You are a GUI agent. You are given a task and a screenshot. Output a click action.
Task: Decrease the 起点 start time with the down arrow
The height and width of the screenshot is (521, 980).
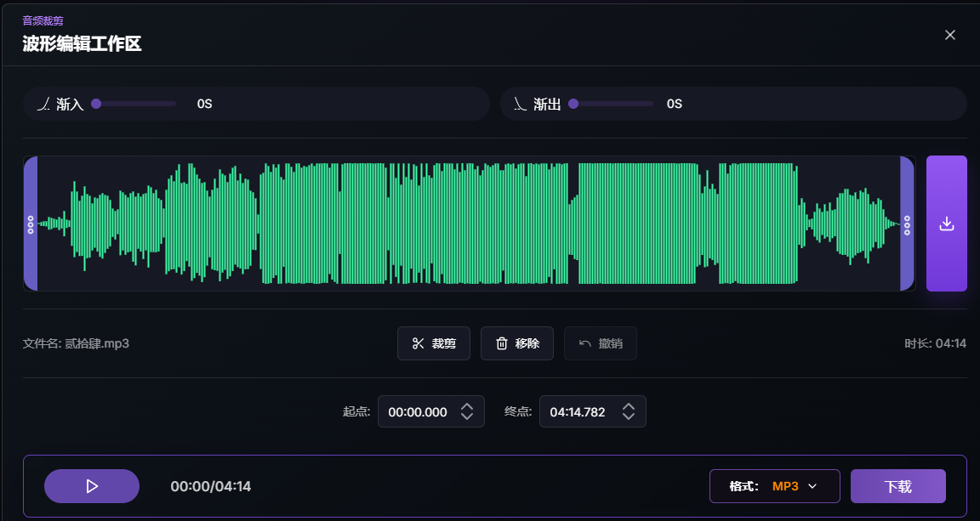pos(467,416)
